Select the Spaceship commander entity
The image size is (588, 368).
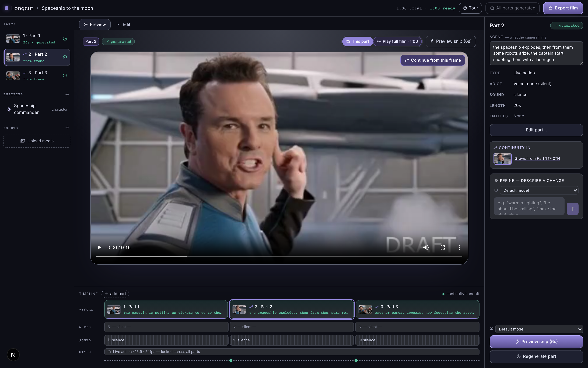click(x=37, y=109)
